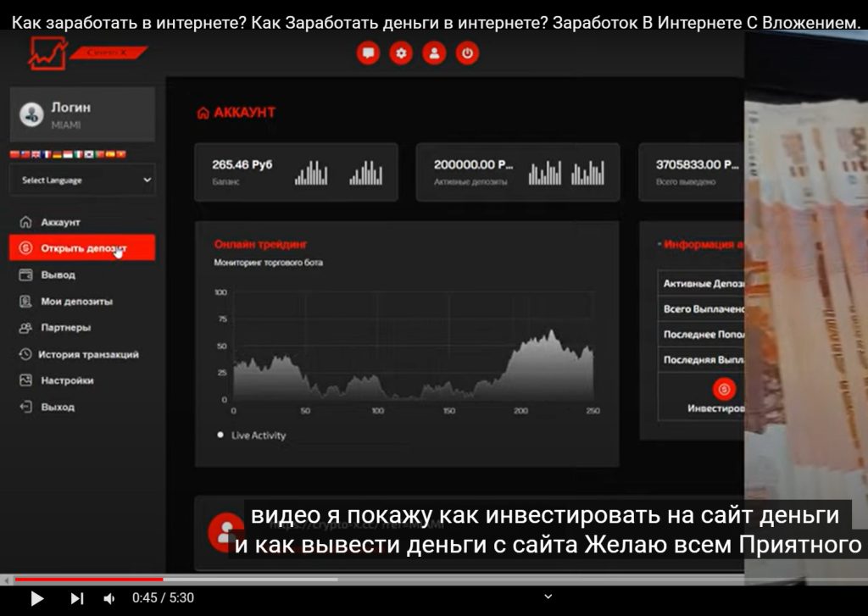The height and width of the screenshot is (616, 868).
Task: Skip to next video
Action: (77, 598)
